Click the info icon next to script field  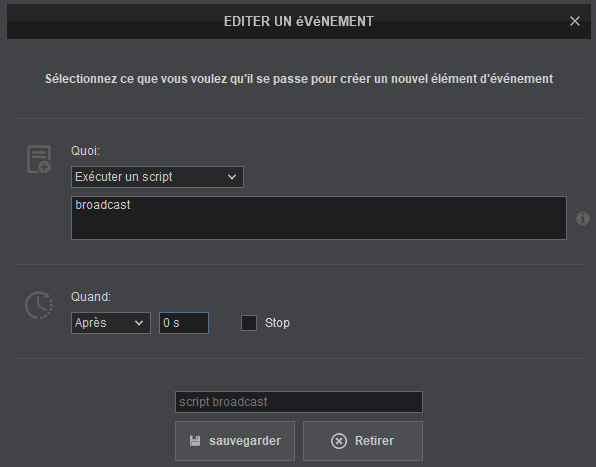coord(583,218)
